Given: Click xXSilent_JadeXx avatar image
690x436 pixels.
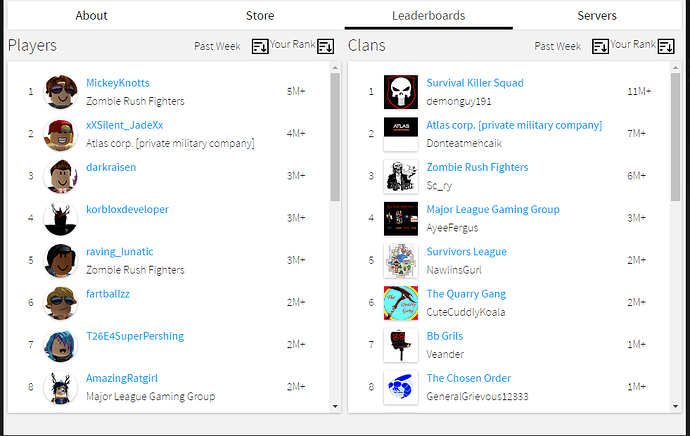Looking at the screenshot, I should [x=61, y=134].
